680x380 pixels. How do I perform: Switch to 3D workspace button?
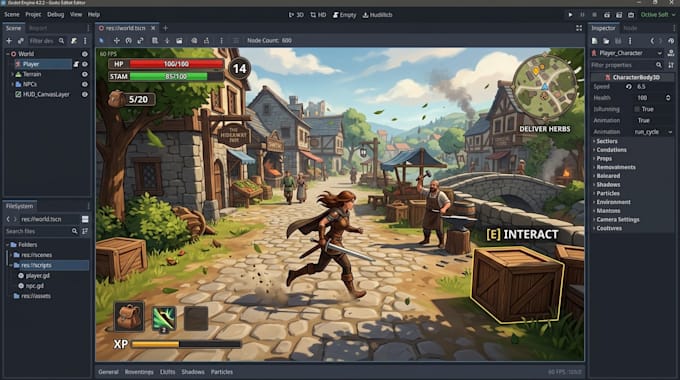coord(296,15)
